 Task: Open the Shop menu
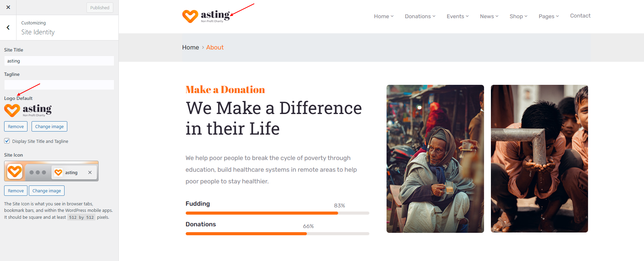[518, 16]
